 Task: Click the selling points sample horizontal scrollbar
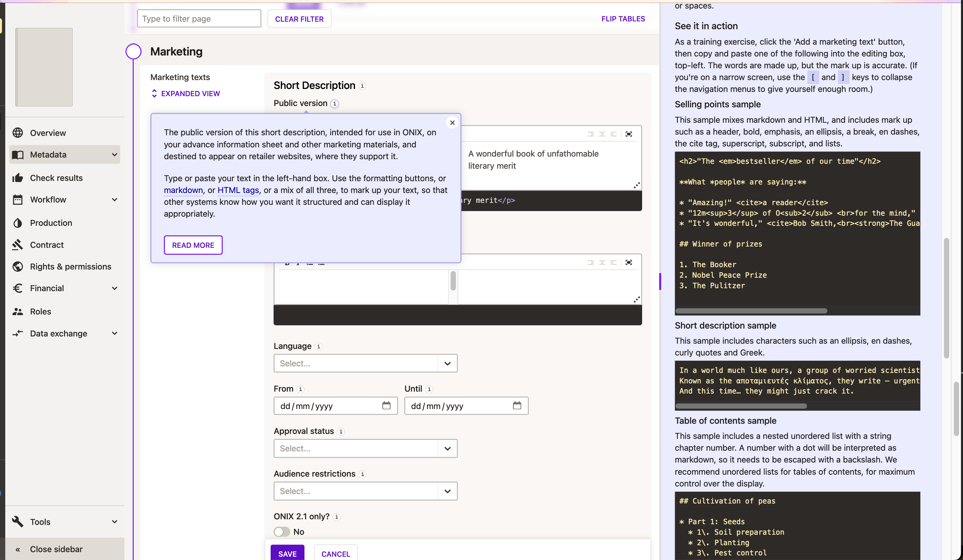pos(751,311)
